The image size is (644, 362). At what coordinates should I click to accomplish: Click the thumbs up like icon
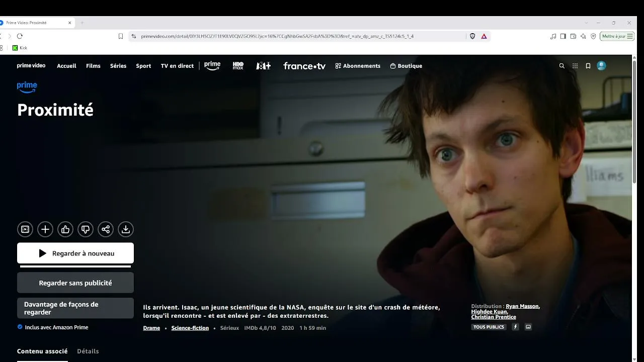(x=65, y=229)
